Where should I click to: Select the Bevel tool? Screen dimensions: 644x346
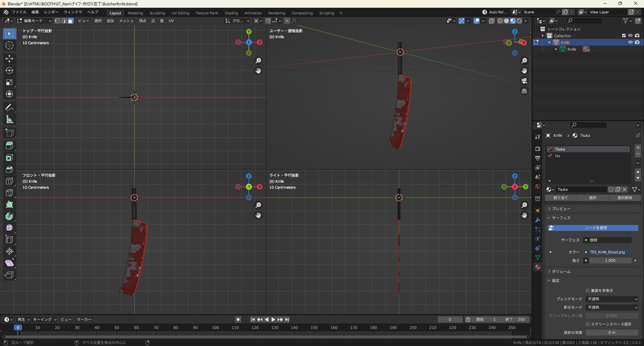[x=9, y=169]
